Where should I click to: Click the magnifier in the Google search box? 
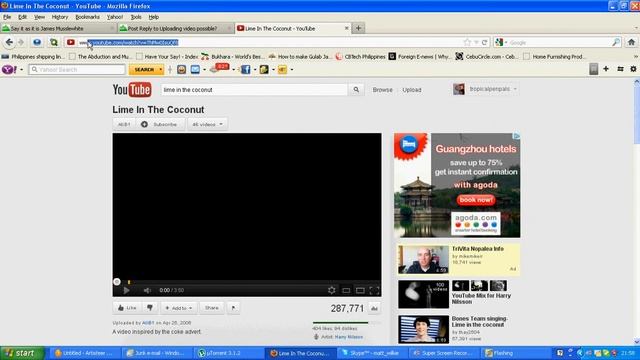coord(616,42)
